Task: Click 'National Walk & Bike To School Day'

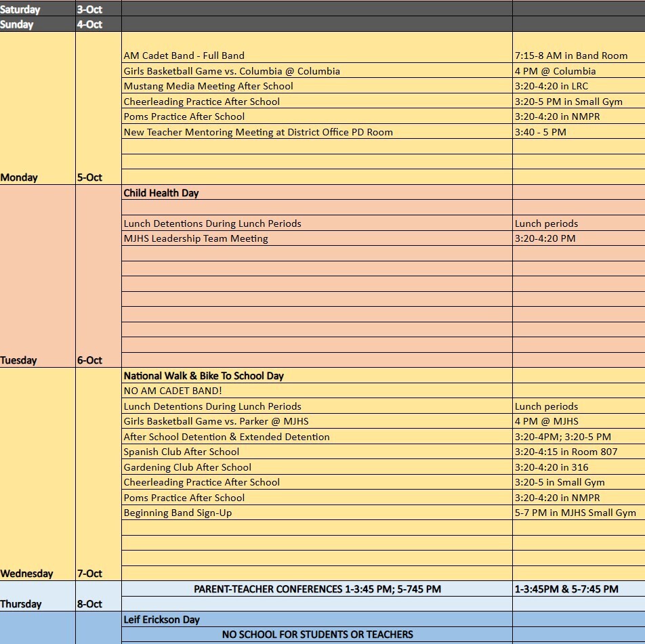Action: pos(317,375)
